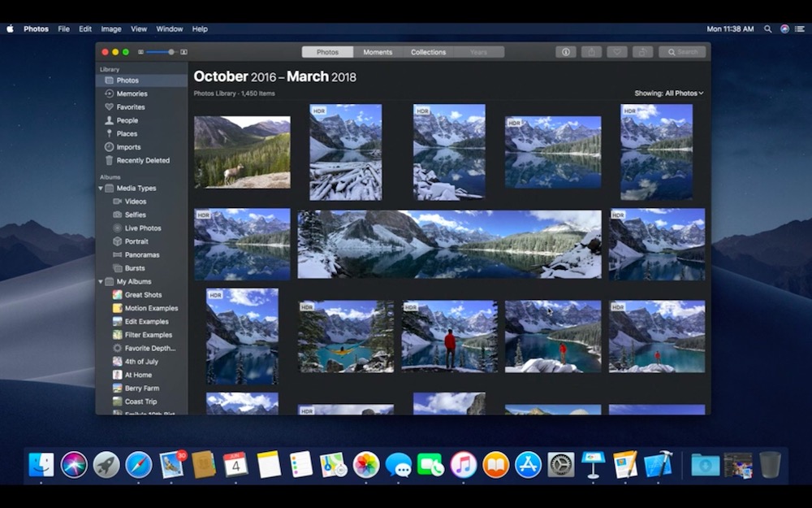Open Mail from the Dock
Screen dimensions: 812x508
[x=171, y=464]
